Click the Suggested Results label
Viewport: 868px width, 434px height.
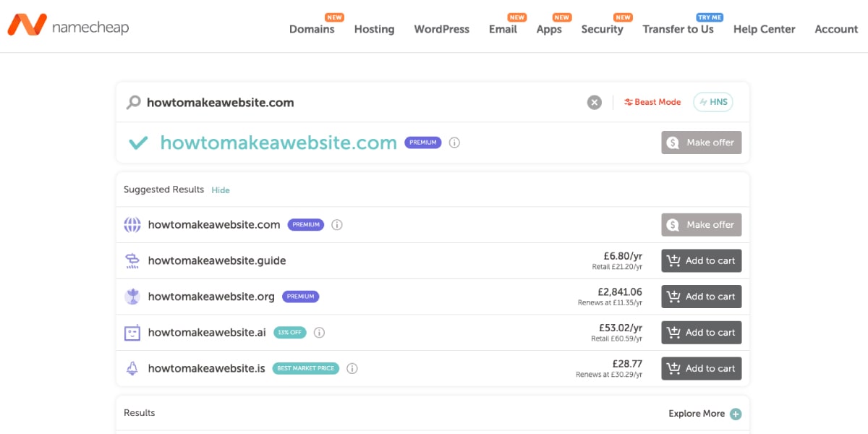[x=164, y=190]
